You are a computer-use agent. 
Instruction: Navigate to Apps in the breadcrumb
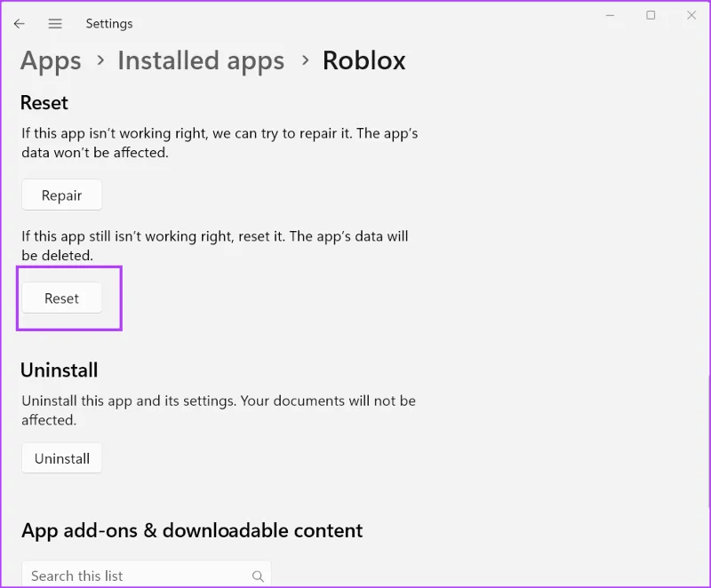coord(51,60)
